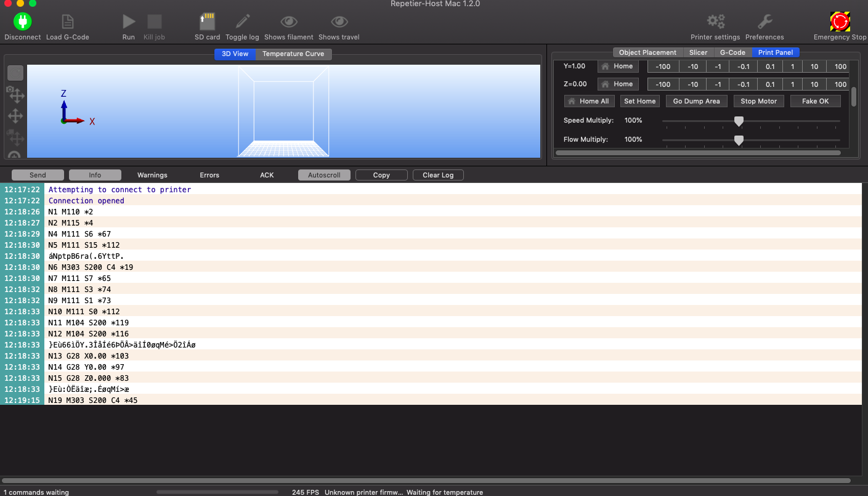Click the green Disconnect plug icon
Screen dimensions: 868x496
23,22
